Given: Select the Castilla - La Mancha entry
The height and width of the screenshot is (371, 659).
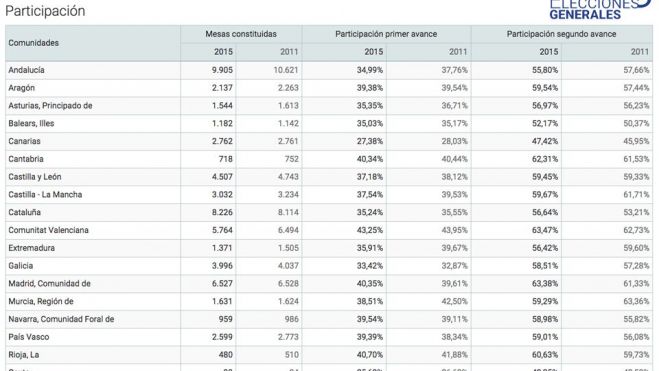Looking at the screenshot, I should pos(45,195).
